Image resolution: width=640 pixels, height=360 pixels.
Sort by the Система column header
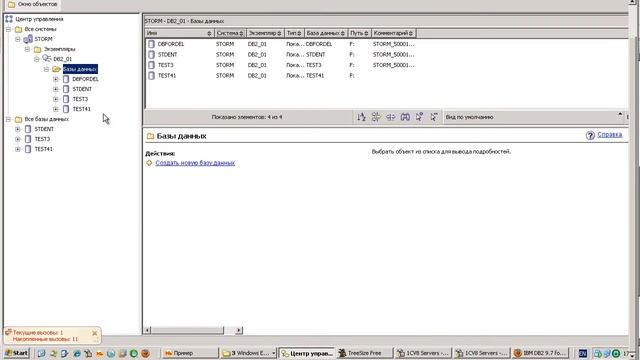[230, 33]
